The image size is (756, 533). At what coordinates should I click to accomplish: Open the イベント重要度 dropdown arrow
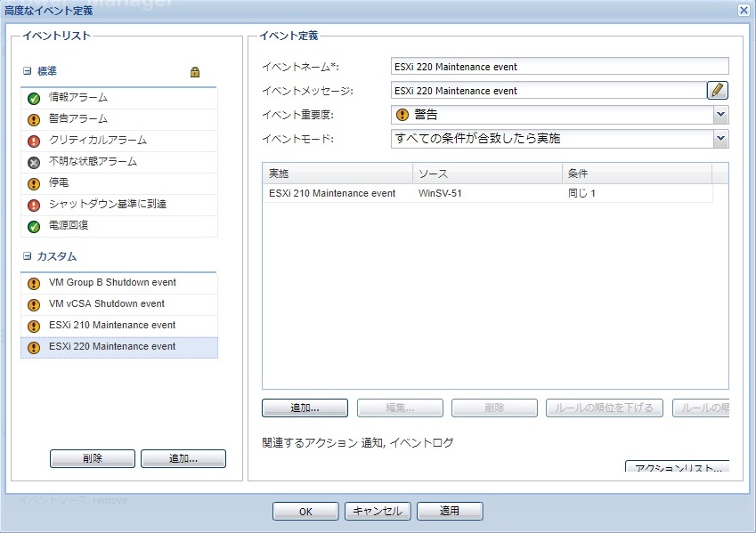tap(720, 115)
